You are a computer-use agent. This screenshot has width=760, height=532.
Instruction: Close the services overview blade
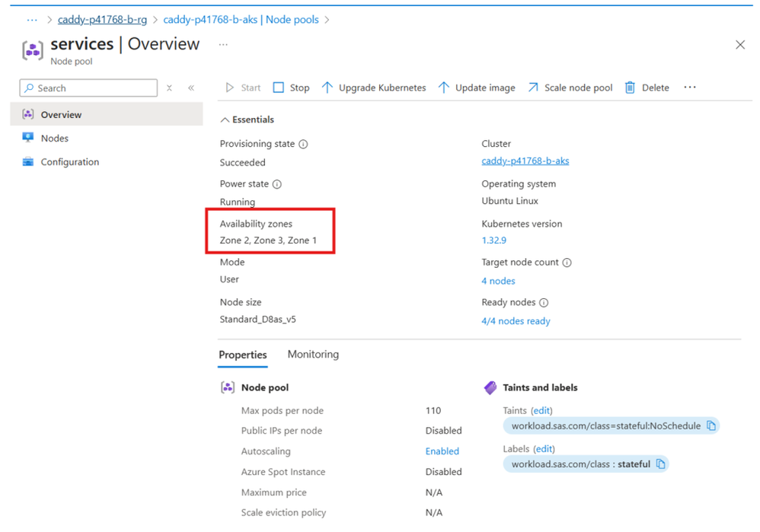(x=740, y=45)
